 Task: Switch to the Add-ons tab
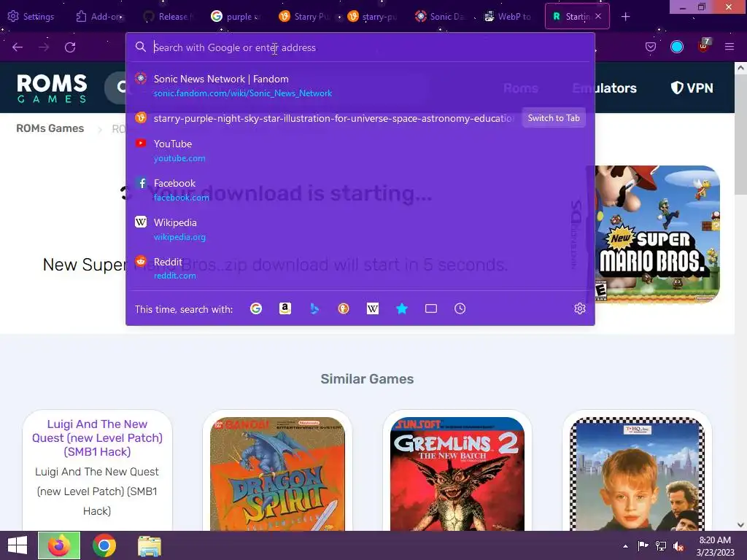[99, 17]
